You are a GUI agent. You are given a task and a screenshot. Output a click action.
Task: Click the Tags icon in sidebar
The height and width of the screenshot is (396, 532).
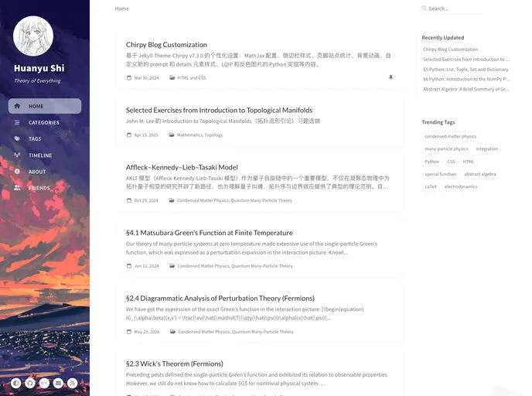(17, 138)
